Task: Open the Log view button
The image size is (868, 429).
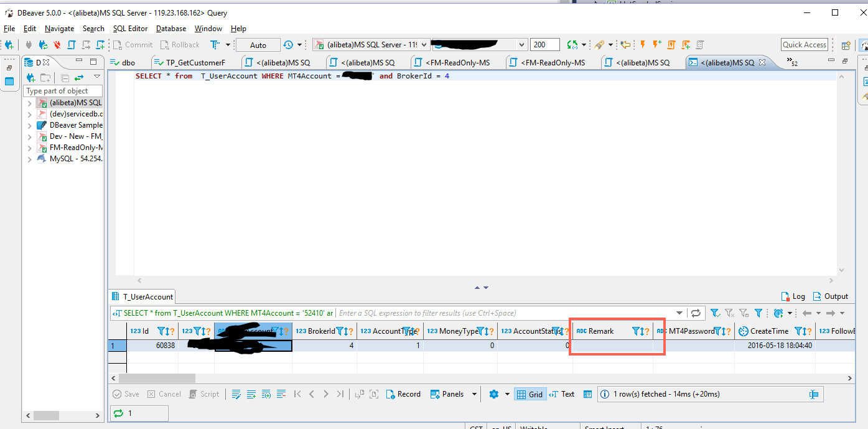Action: point(793,296)
